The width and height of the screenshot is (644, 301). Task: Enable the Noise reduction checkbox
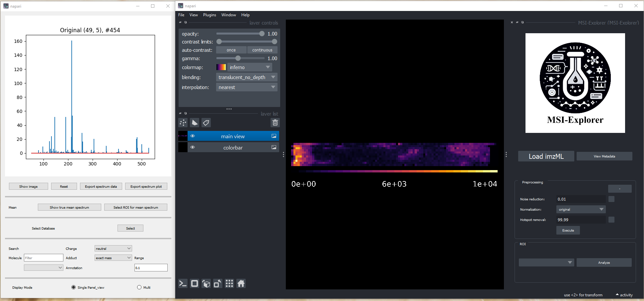tap(611, 199)
